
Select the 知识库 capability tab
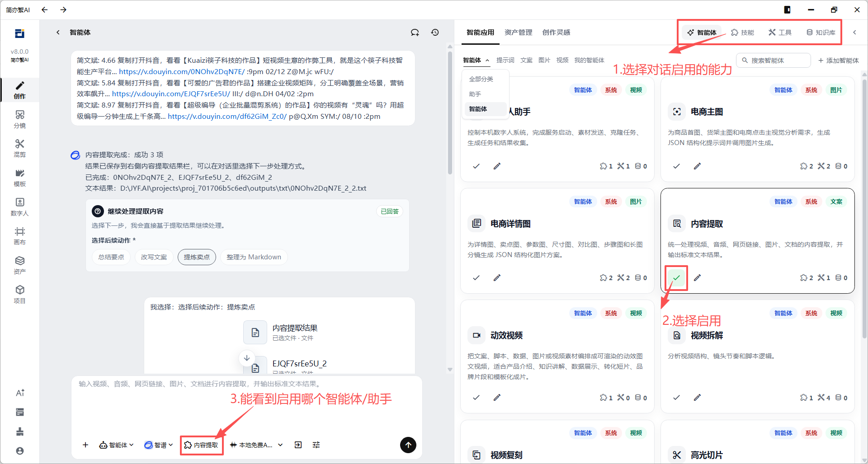[x=821, y=33]
